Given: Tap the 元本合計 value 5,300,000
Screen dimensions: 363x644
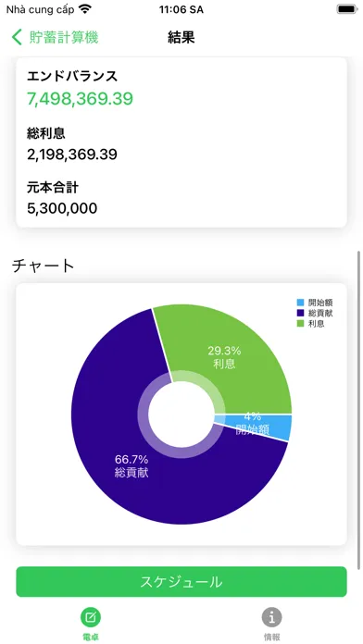Looking at the screenshot, I should 62,208.
